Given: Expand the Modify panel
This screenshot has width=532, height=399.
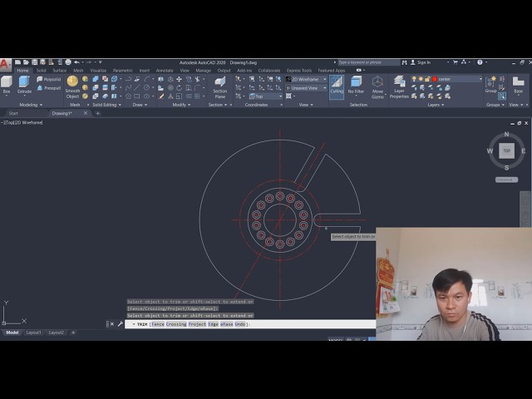Looking at the screenshot, I should coord(181,105).
